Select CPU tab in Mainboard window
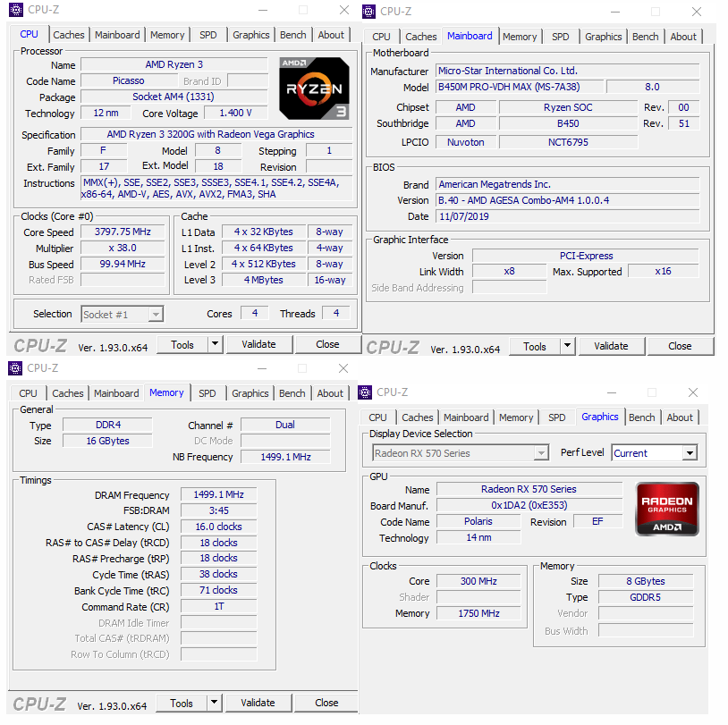The height and width of the screenshot is (725, 728). point(381,37)
